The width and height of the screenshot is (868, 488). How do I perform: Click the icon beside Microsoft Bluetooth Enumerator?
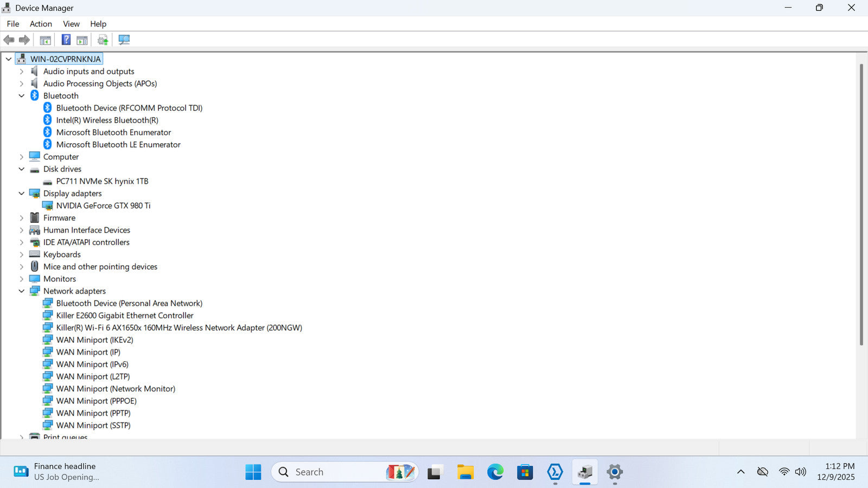pos(48,132)
